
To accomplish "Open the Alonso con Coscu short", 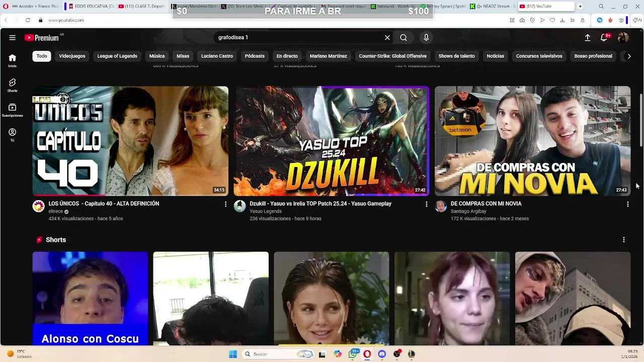I will coord(90,299).
